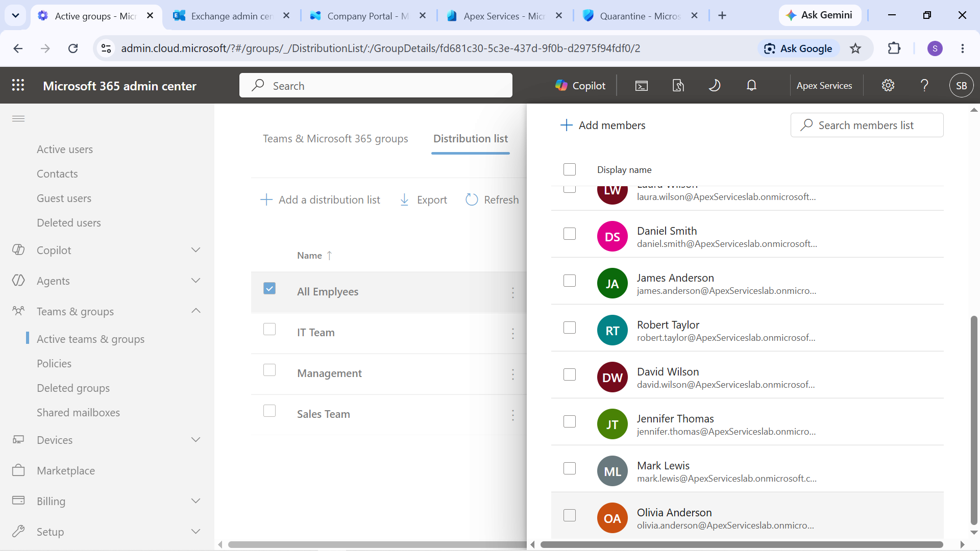Focus the Search members list field

point(867,125)
